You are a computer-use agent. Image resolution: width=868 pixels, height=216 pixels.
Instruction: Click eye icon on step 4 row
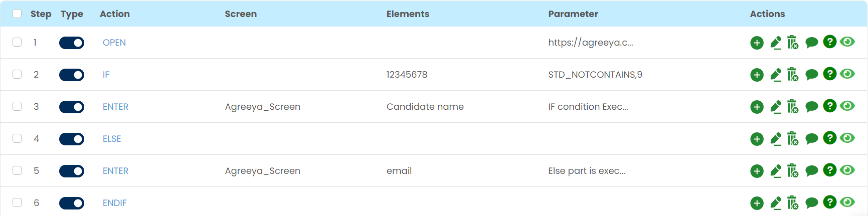tap(847, 138)
